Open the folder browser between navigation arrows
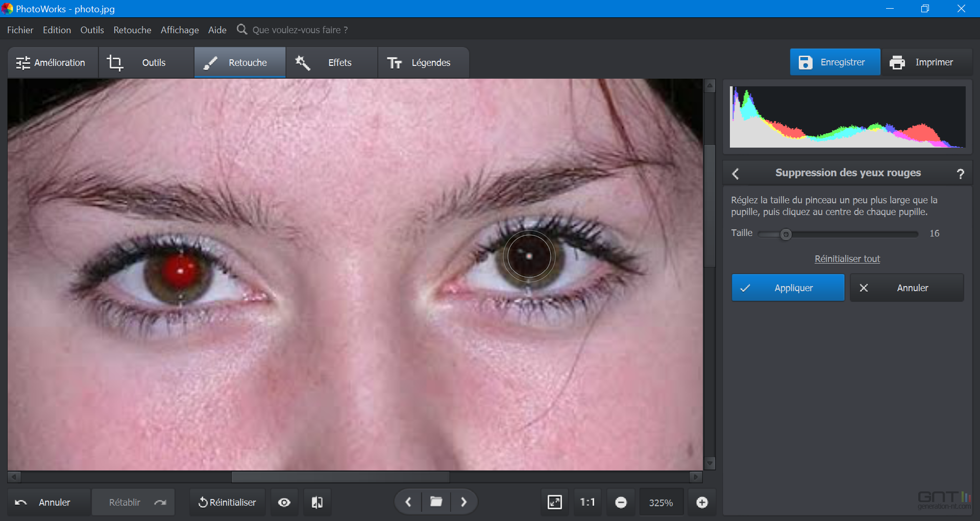The width and height of the screenshot is (980, 521). pos(435,502)
